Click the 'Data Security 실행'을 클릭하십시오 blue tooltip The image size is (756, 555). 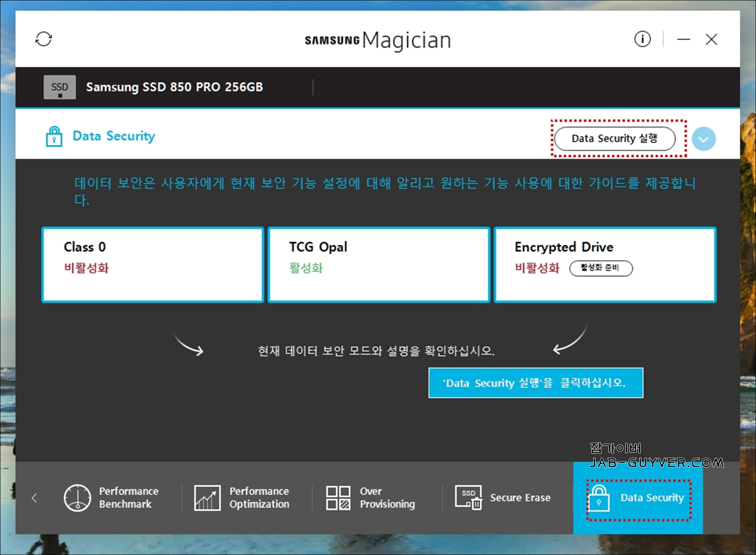click(x=535, y=383)
